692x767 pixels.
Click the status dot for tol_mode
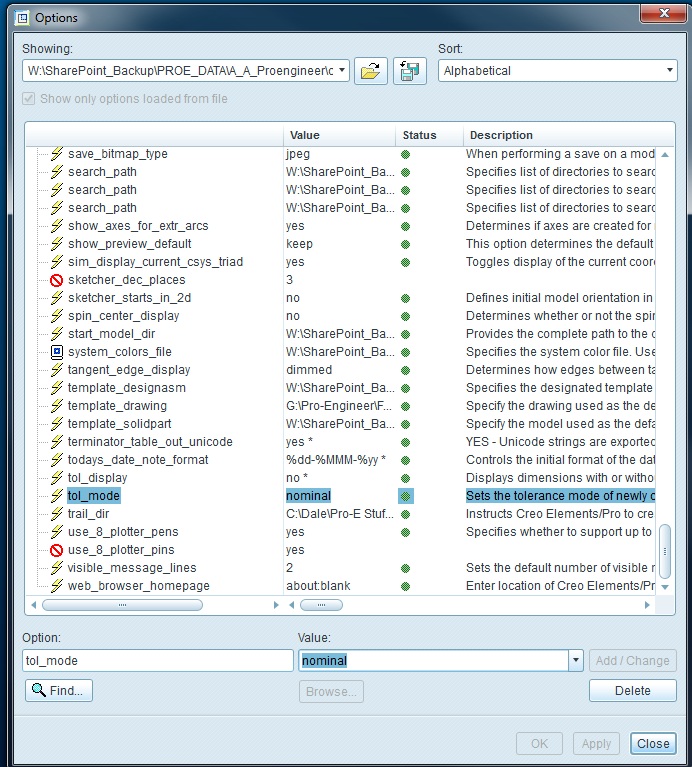(x=405, y=496)
